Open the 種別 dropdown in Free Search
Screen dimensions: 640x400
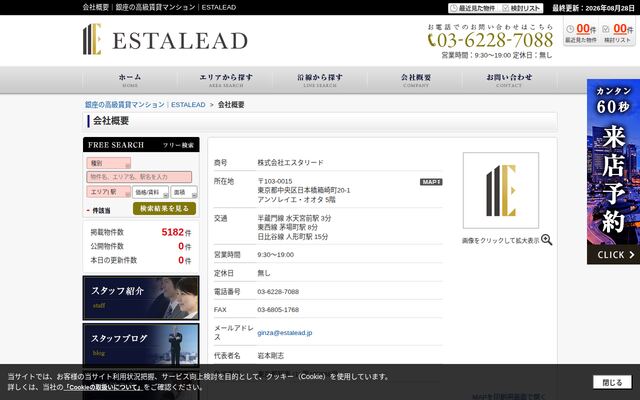109,163
